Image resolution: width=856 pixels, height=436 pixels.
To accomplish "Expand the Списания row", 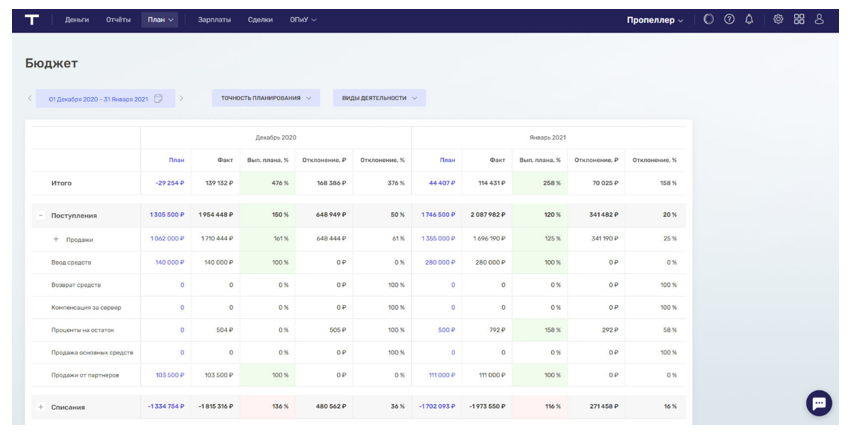I will tap(41, 407).
